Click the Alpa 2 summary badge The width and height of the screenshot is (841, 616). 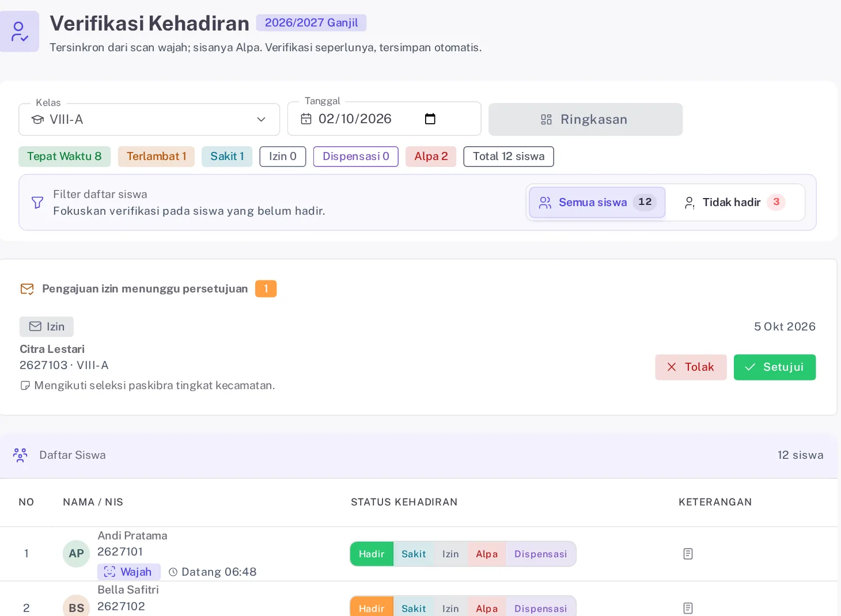pos(431,157)
